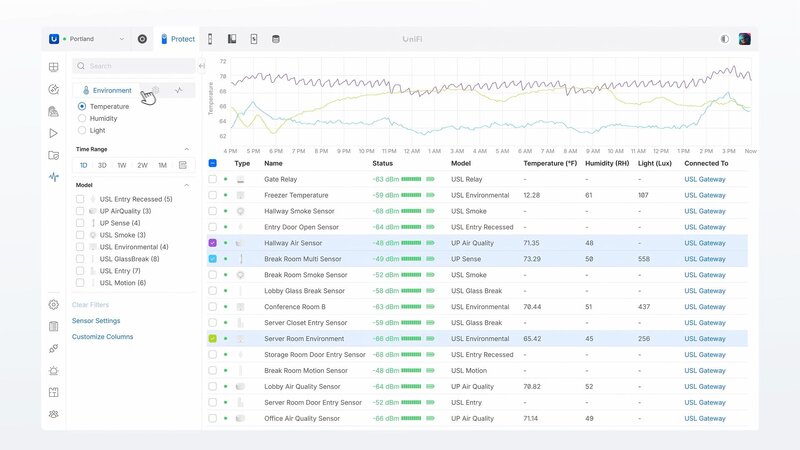Image resolution: width=800 pixels, height=450 pixels.
Task: Open the dashboard grid sidebar icon
Action: (54, 67)
